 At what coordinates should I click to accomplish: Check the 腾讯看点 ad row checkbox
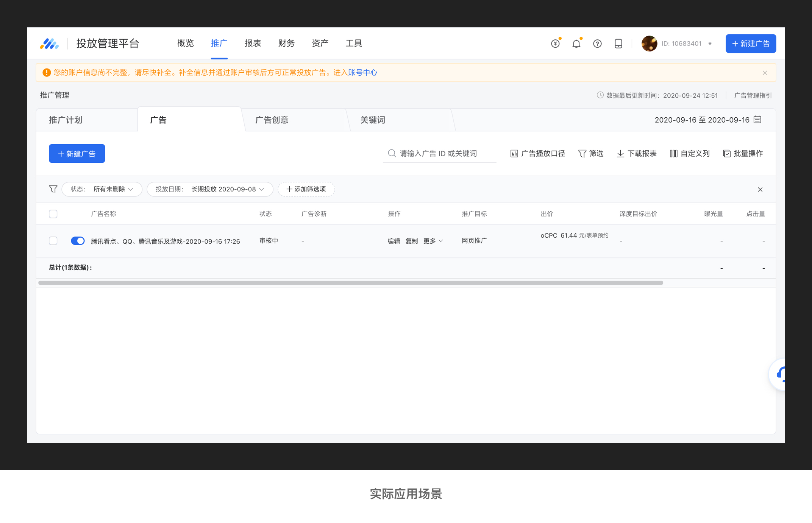tap(53, 241)
